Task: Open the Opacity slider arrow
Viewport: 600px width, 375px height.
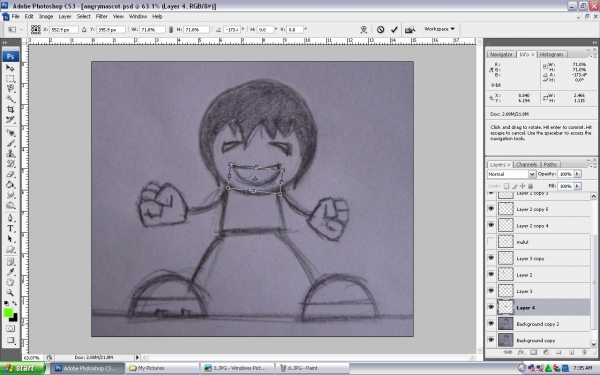Action: tap(577, 174)
